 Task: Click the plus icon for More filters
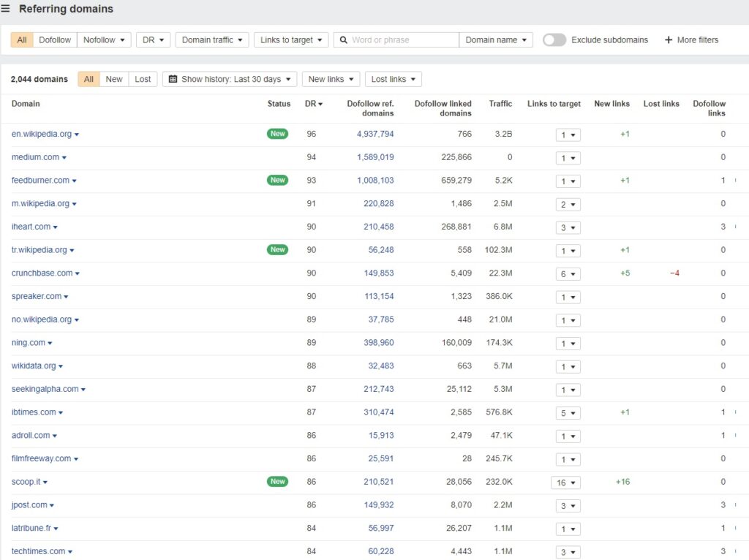(669, 40)
